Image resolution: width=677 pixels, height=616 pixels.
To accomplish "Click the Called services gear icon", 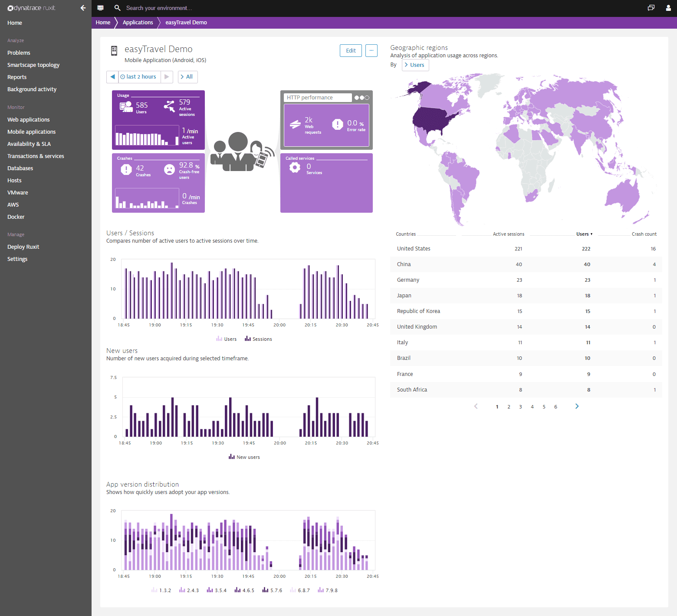I will click(x=295, y=168).
